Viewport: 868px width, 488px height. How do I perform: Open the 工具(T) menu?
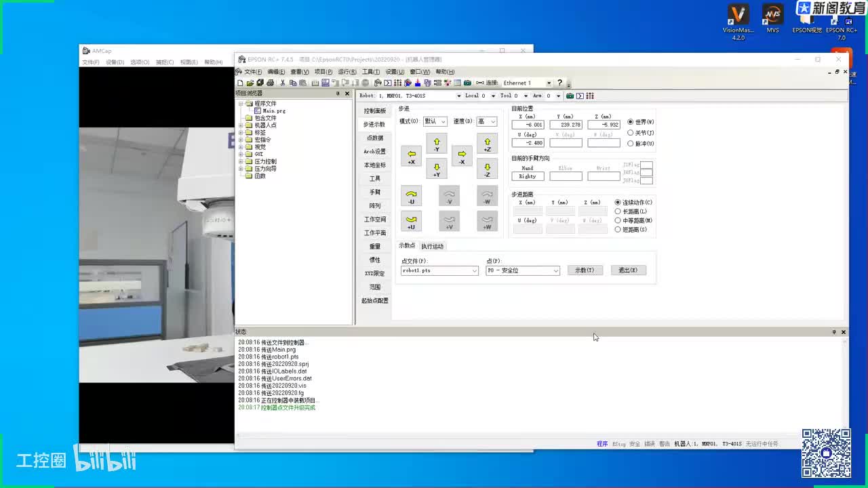pos(371,72)
